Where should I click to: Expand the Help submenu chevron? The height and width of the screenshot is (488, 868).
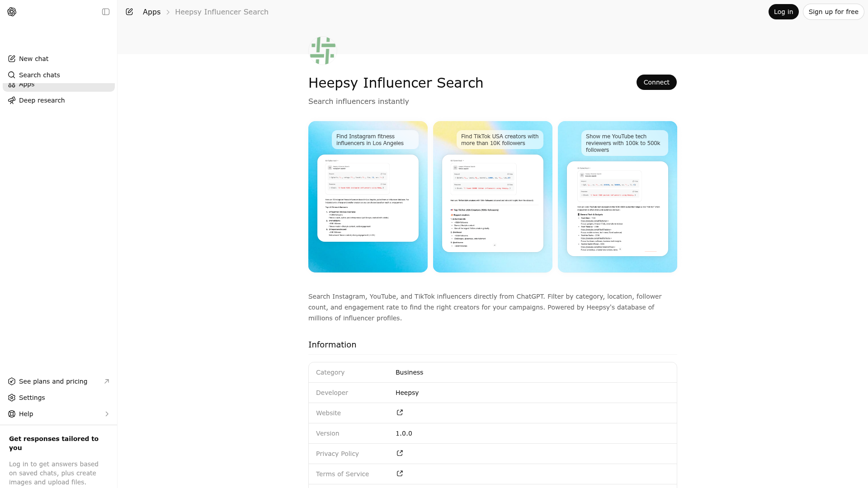107,414
